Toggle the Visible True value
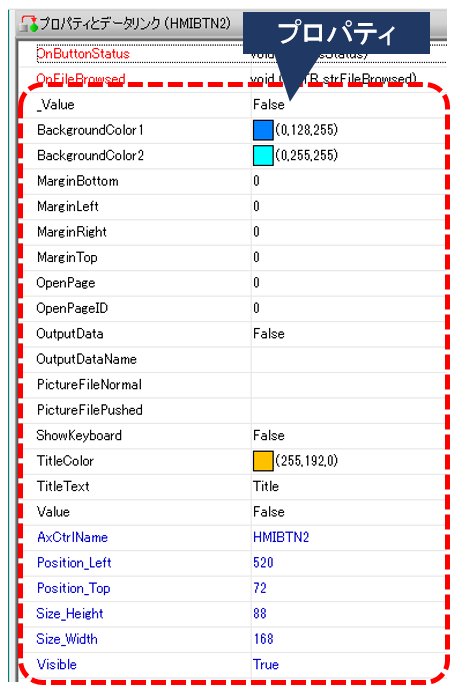The width and height of the screenshot is (470, 688). coord(349,665)
